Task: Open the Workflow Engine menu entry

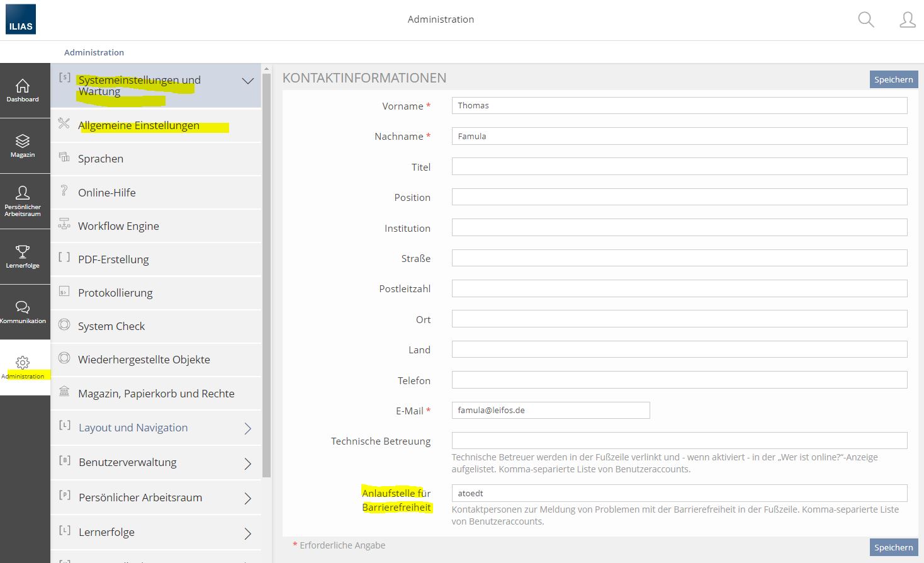Action: (118, 226)
